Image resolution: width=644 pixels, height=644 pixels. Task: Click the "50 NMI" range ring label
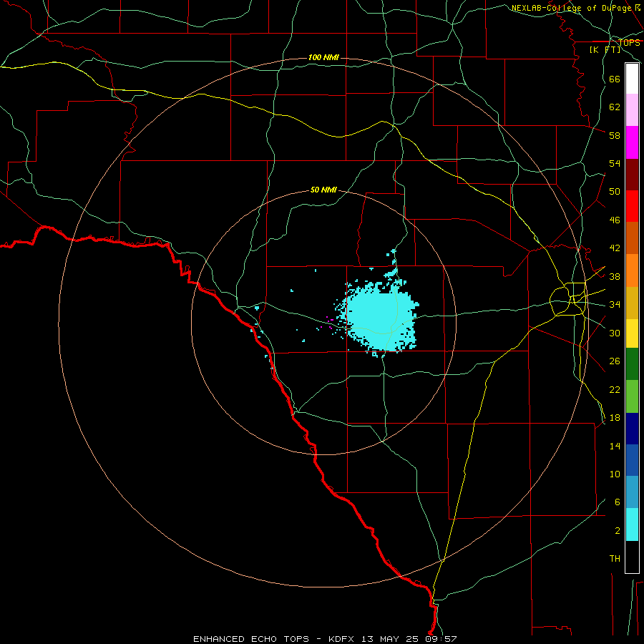[323, 190]
